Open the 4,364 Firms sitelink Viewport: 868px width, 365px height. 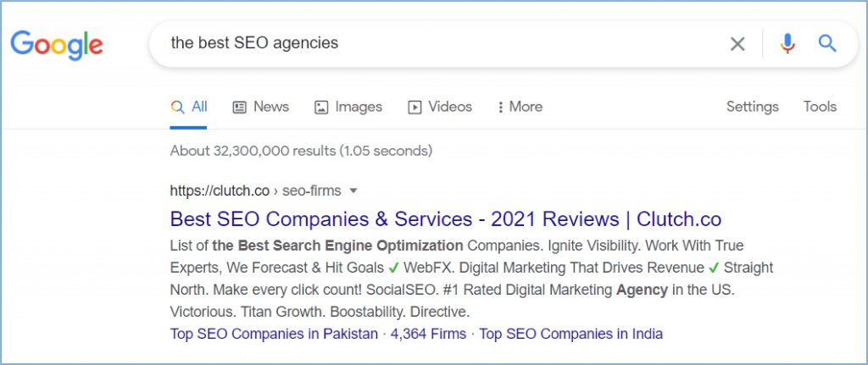tap(428, 334)
